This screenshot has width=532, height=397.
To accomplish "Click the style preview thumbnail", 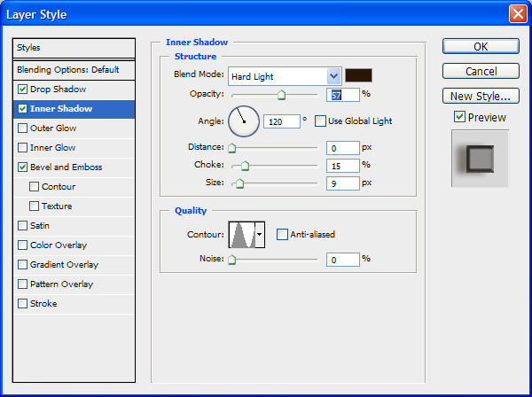I will [480, 159].
